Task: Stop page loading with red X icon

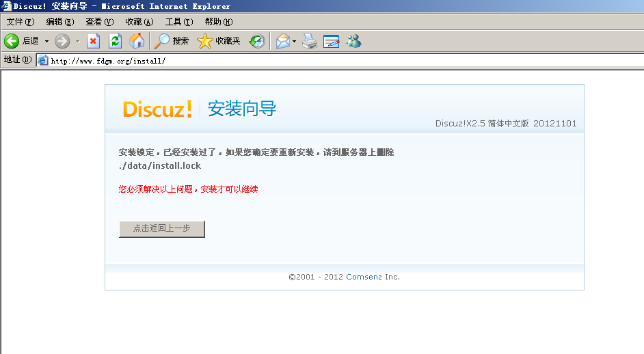Action: point(93,41)
